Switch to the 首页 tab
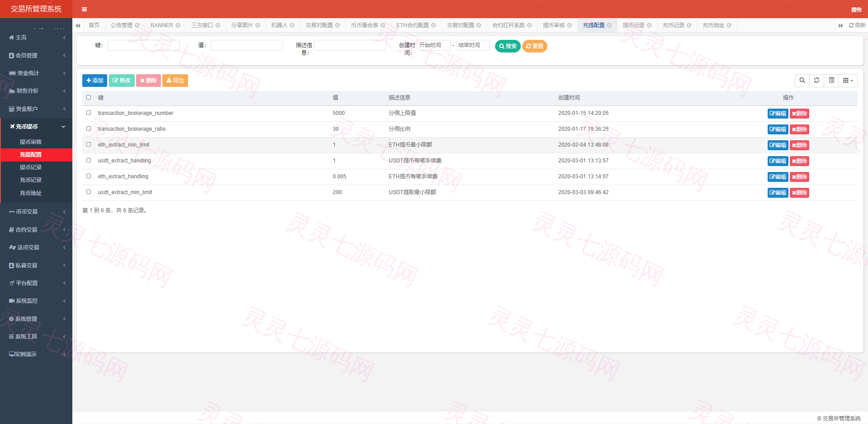Image resolution: width=868 pixels, height=424 pixels. click(x=94, y=25)
